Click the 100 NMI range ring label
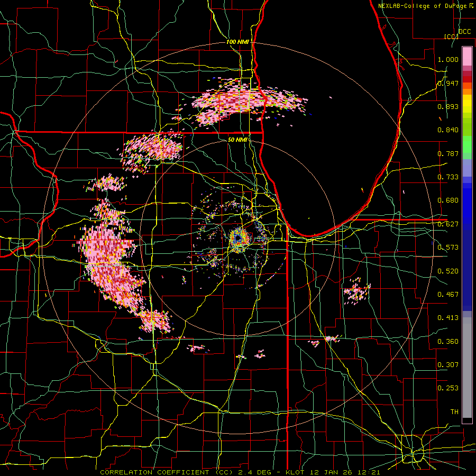The width and height of the screenshot is (476, 476). (x=237, y=42)
